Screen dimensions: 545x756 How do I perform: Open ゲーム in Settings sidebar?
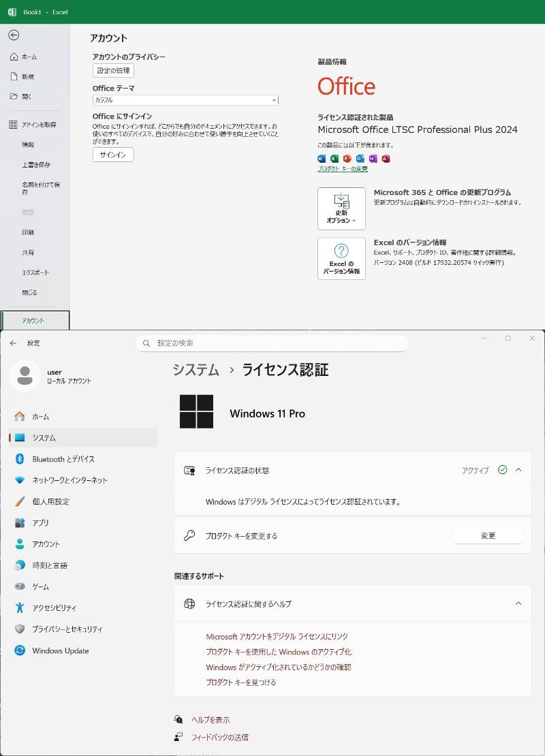click(x=83, y=587)
